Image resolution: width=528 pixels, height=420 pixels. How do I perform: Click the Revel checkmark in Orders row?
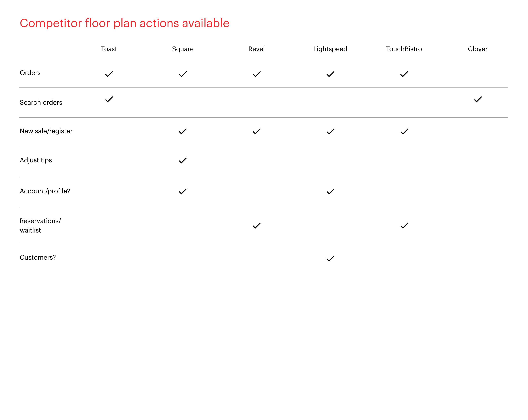[x=257, y=74]
